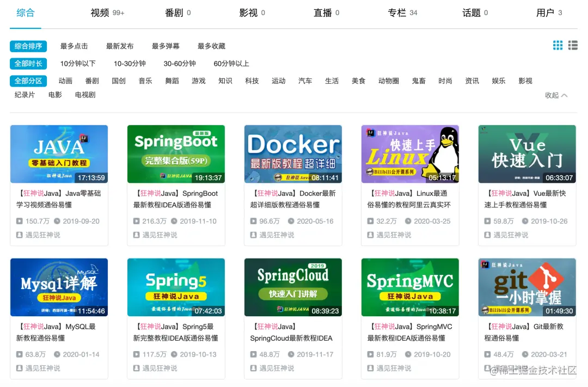The image size is (588, 387).
Task: Open uploader 遇见狂神说 under the Java card
Action: 42,235
